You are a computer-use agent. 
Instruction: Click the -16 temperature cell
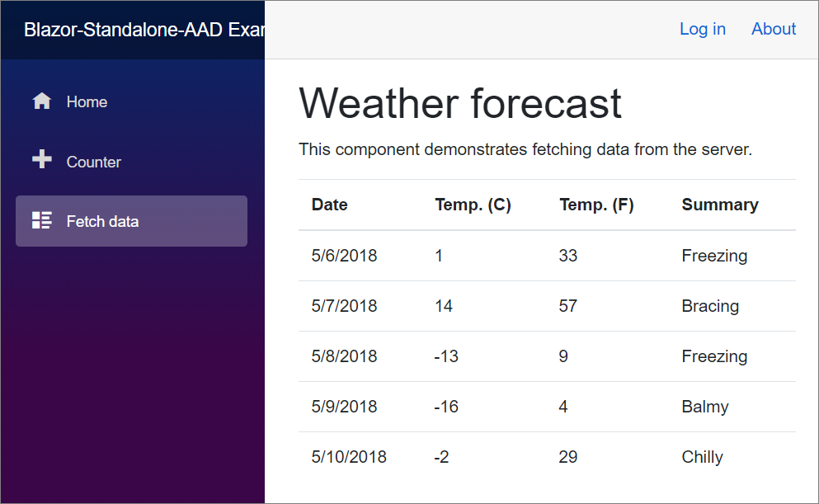coord(445,407)
